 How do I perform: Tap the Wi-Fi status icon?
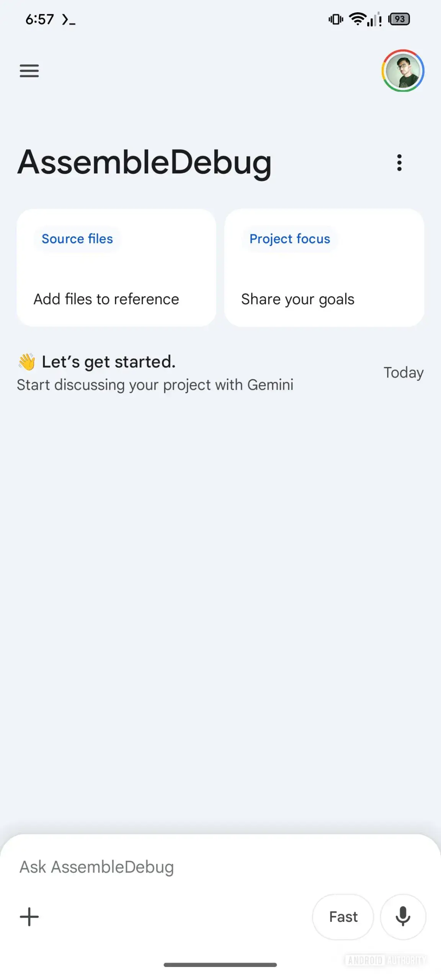click(357, 19)
